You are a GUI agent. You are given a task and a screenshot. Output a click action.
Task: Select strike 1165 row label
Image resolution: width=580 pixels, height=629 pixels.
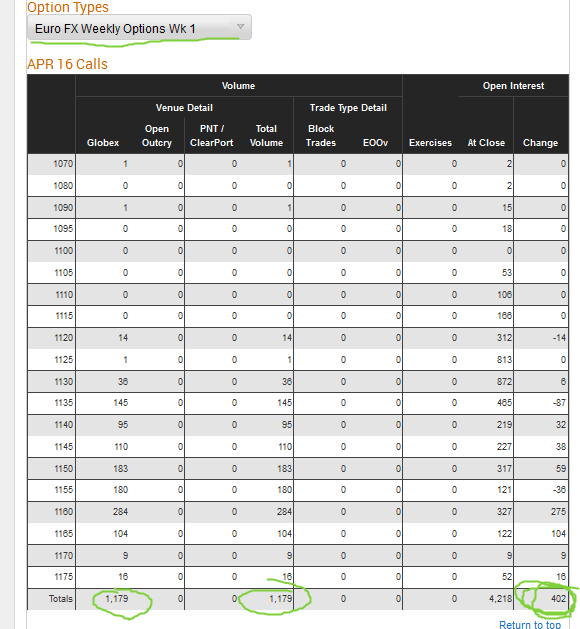63,534
